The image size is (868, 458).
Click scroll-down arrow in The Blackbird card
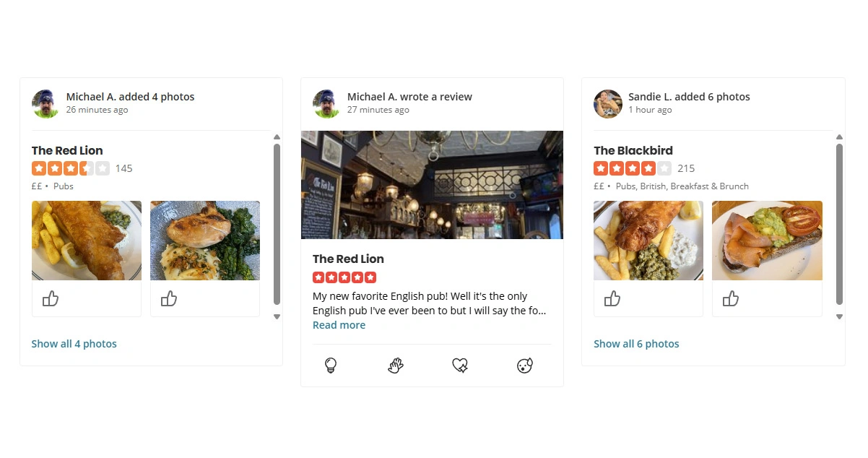tap(839, 316)
